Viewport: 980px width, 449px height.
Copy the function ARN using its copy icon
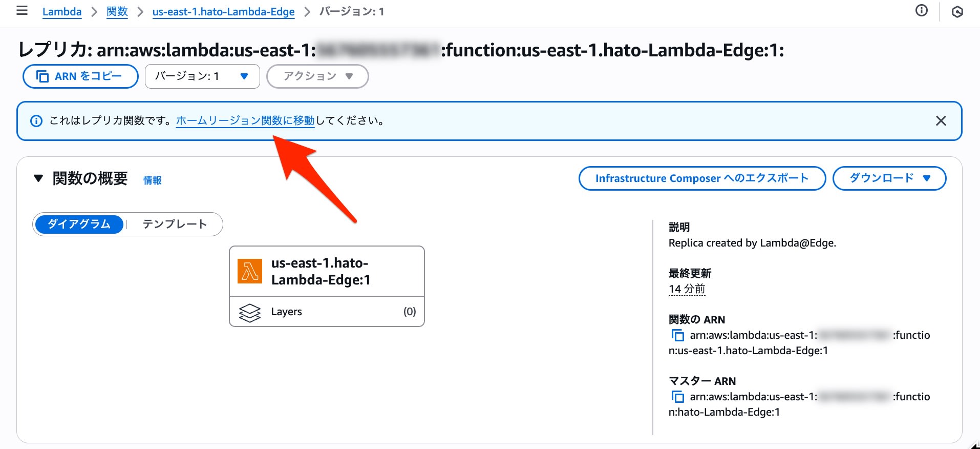click(677, 335)
